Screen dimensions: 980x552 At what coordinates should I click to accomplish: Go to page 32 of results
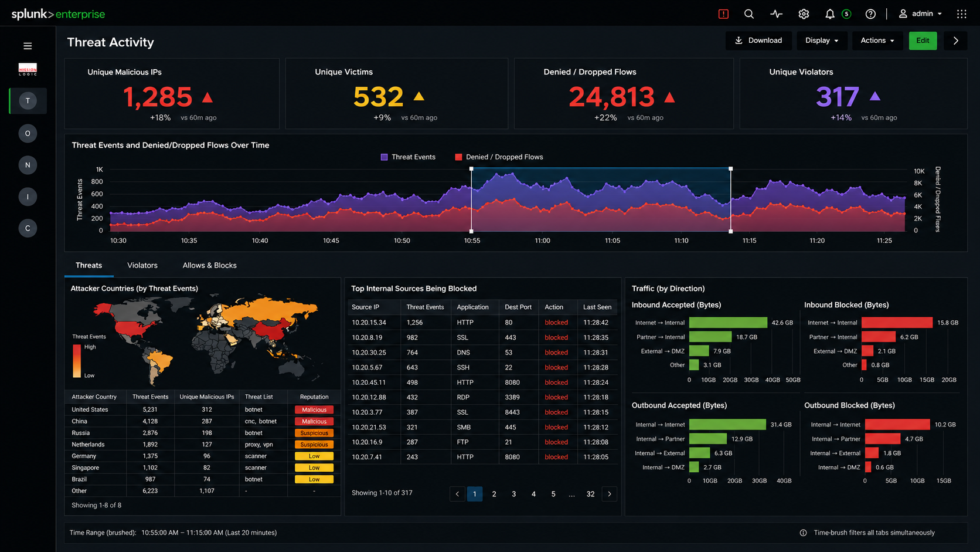(x=590, y=494)
